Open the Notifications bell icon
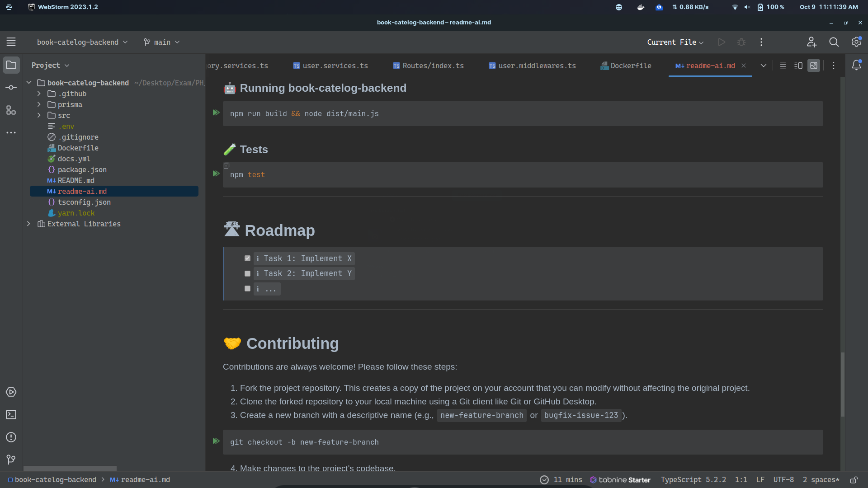Viewport: 868px width, 488px height. click(x=856, y=66)
